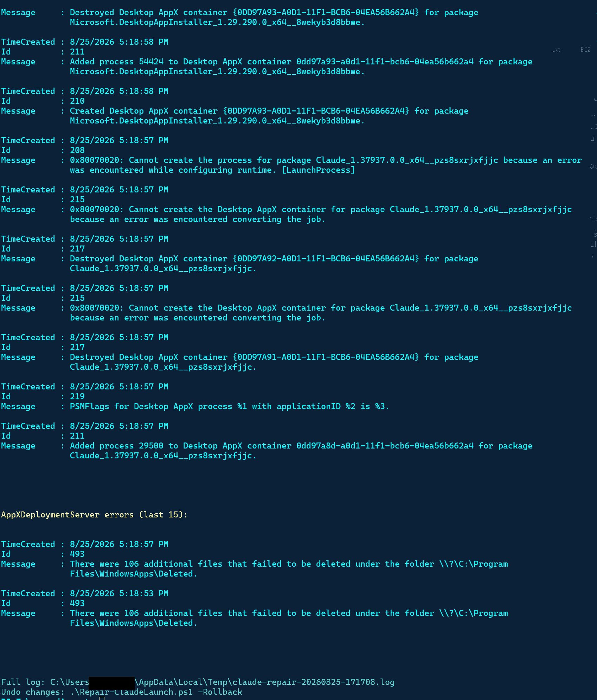Viewport: 597px width, 700px height.
Task: Click the Id value 210
Action: click(x=77, y=101)
